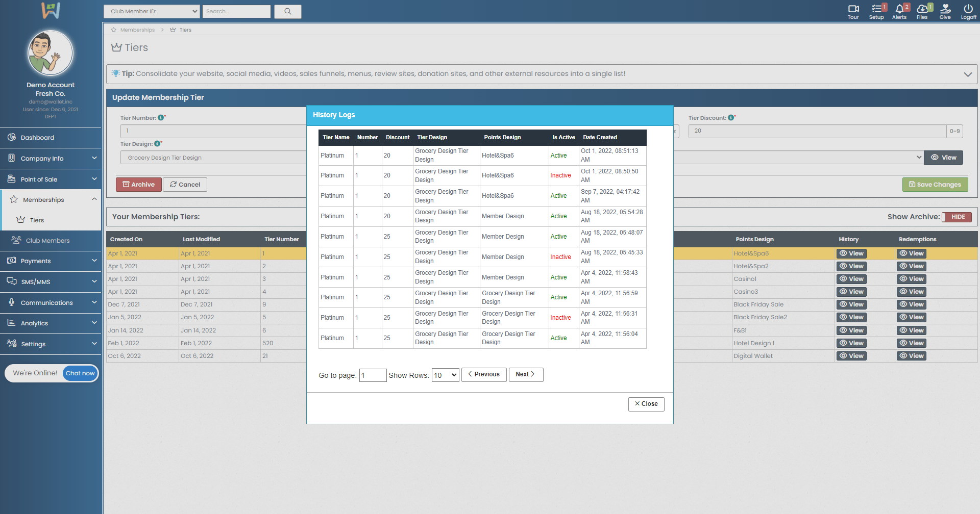Close the History Logs dialog
The image size is (980, 514).
[x=646, y=404]
